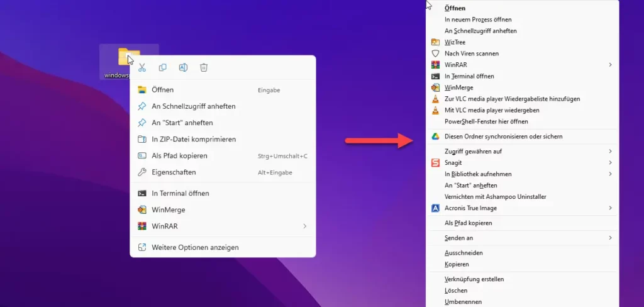Click the ZIP folder icon in modern menu
The image size is (644, 307).
[x=142, y=139]
